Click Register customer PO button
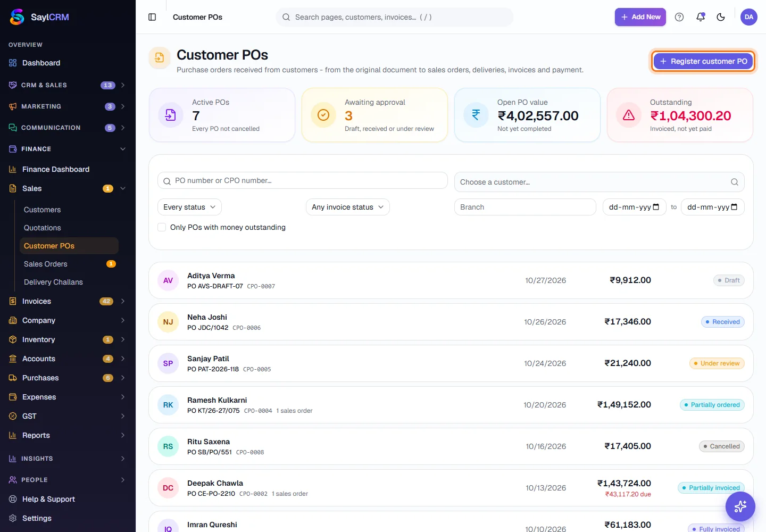 tap(703, 61)
